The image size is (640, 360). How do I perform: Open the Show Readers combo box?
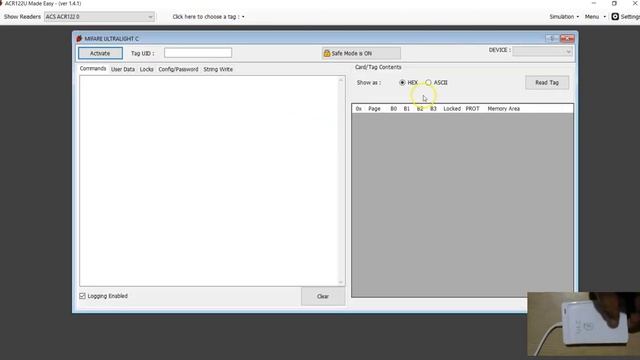coord(99,17)
